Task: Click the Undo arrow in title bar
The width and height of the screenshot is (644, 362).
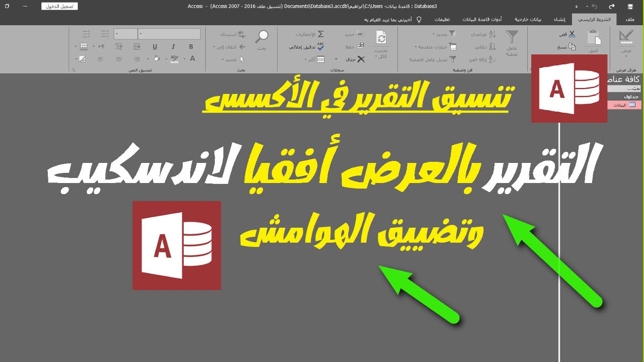Action: 594,6
